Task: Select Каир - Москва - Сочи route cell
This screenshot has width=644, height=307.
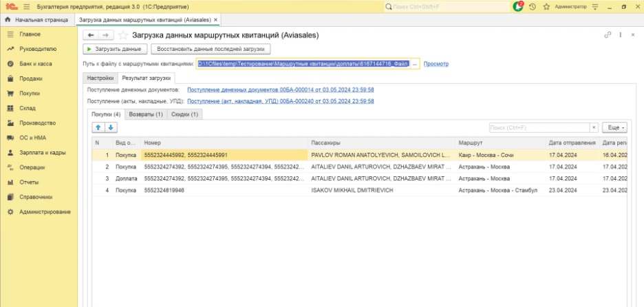Action: tap(500, 156)
